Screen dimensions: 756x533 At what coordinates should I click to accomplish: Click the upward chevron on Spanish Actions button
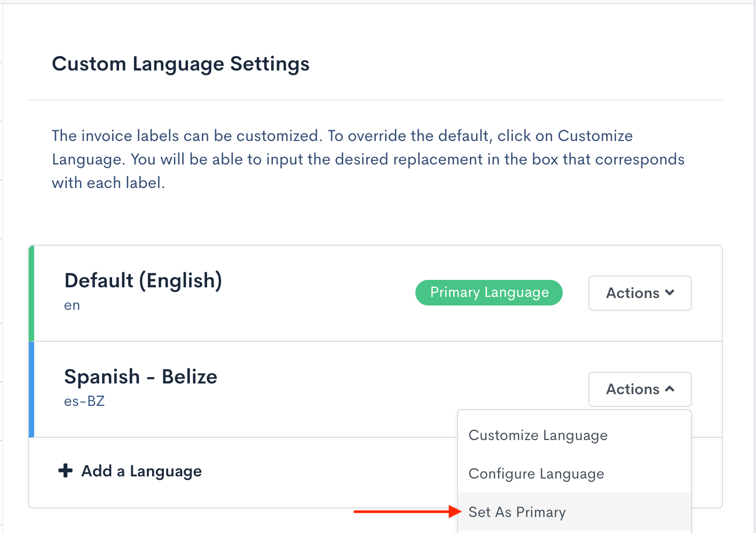(671, 389)
